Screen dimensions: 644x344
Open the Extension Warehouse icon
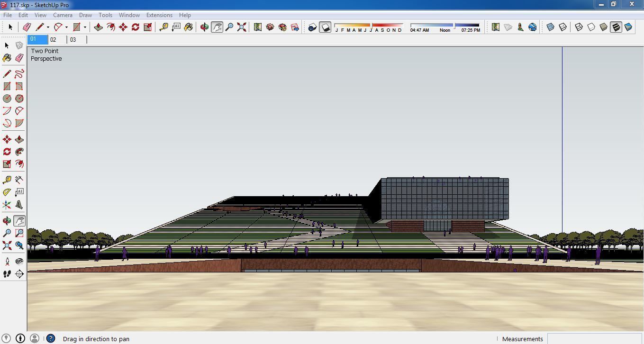[282, 27]
